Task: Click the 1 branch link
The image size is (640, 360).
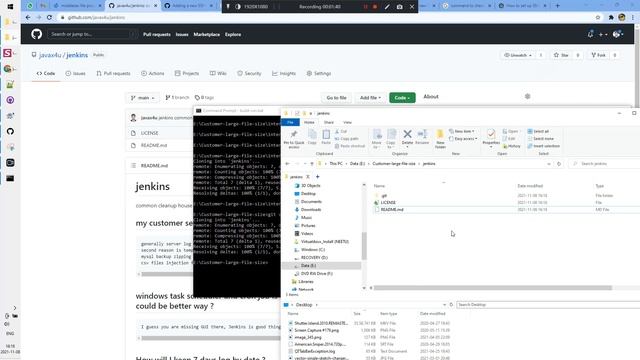Action: tap(177, 98)
